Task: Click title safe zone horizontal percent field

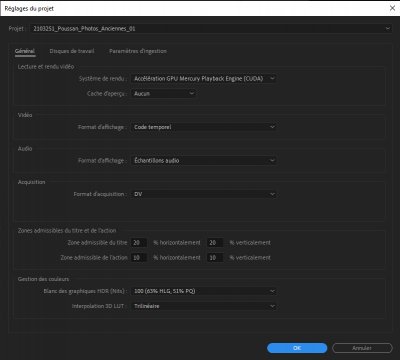Action: [x=139, y=243]
